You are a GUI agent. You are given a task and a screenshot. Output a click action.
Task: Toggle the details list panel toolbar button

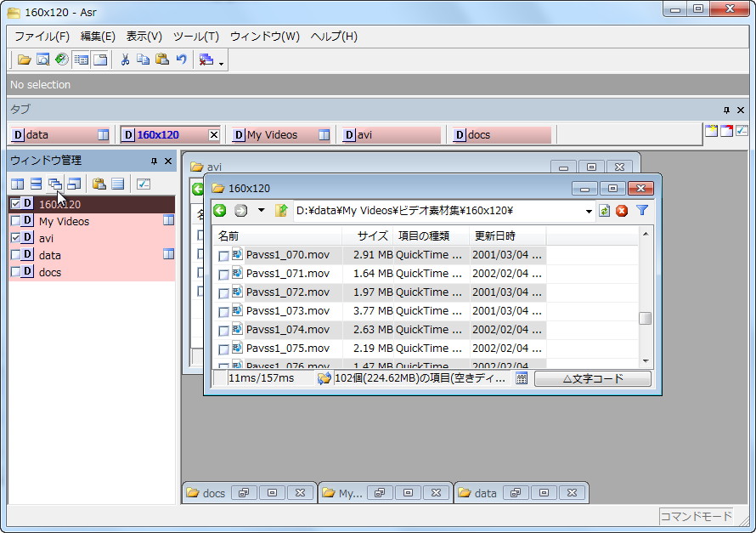pos(81,60)
